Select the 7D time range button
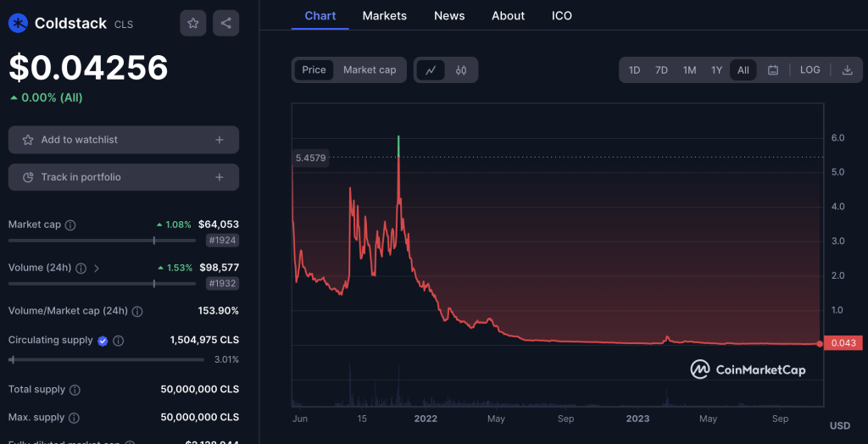 coord(661,70)
